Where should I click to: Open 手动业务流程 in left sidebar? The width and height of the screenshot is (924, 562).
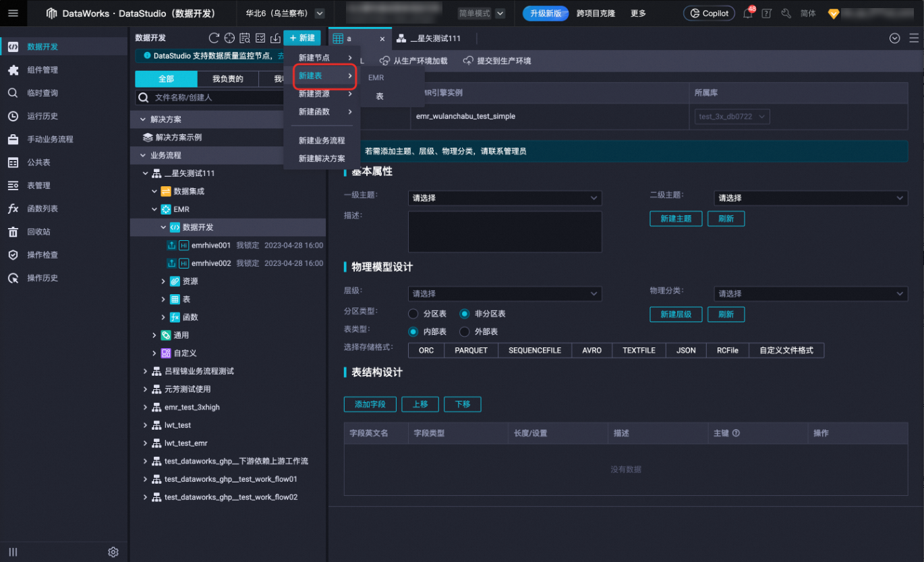pos(50,139)
